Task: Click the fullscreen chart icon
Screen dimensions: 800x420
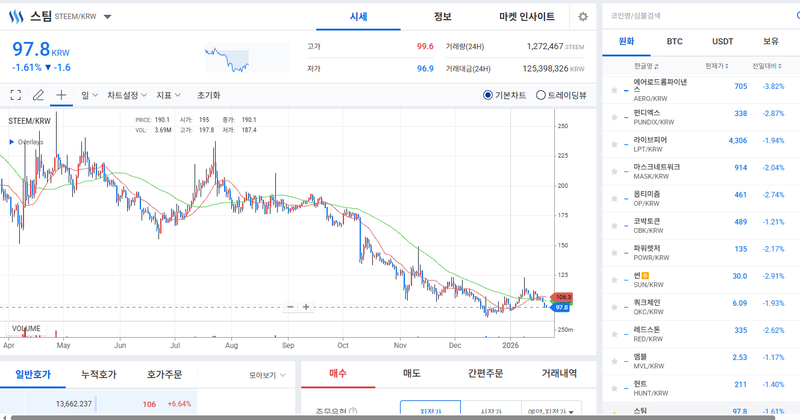Action: pyautogui.click(x=16, y=95)
